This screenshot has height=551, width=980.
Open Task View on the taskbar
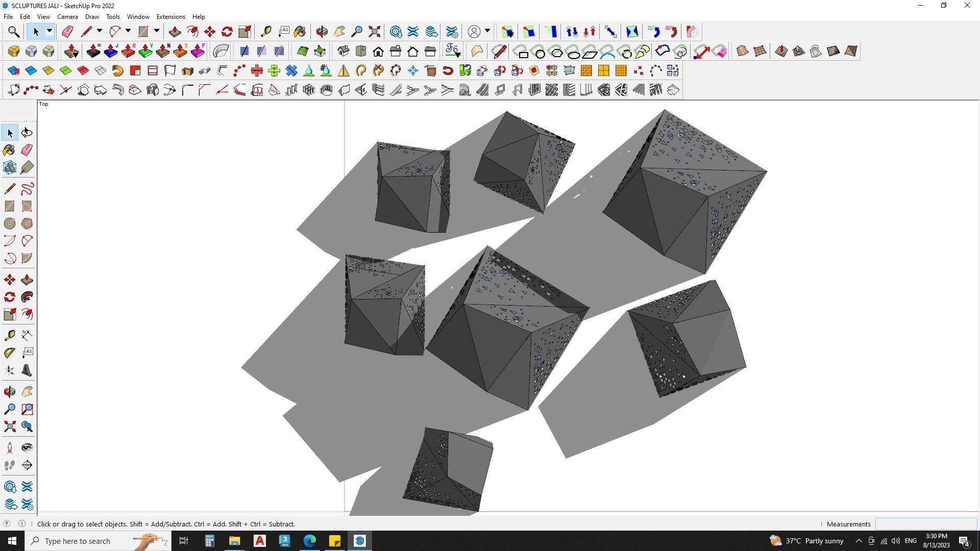pyautogui.click(x=184, y=541)
